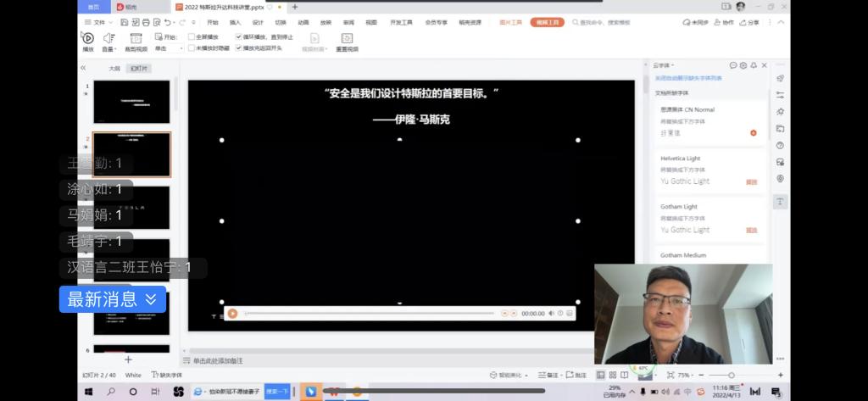This screenshot has height=401, width=868.
Task: Click the 协作 collaborate button
Action: [x=724, y=22]
